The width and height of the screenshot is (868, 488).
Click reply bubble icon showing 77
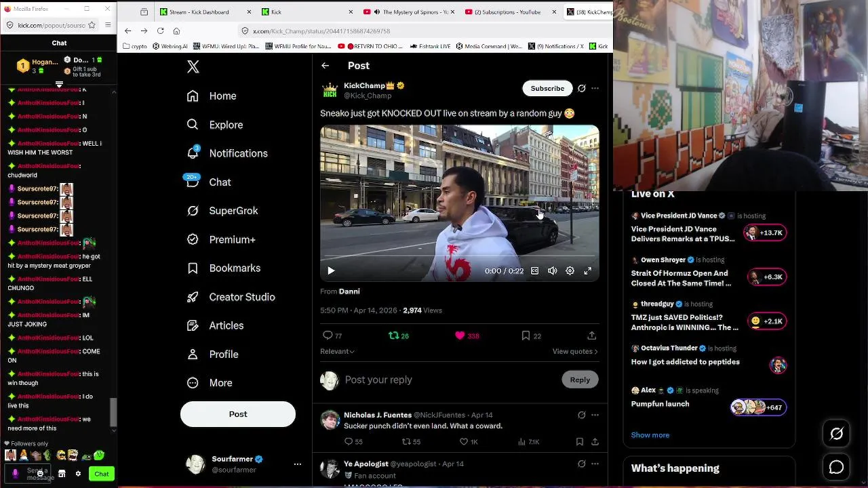pos(328,335)
